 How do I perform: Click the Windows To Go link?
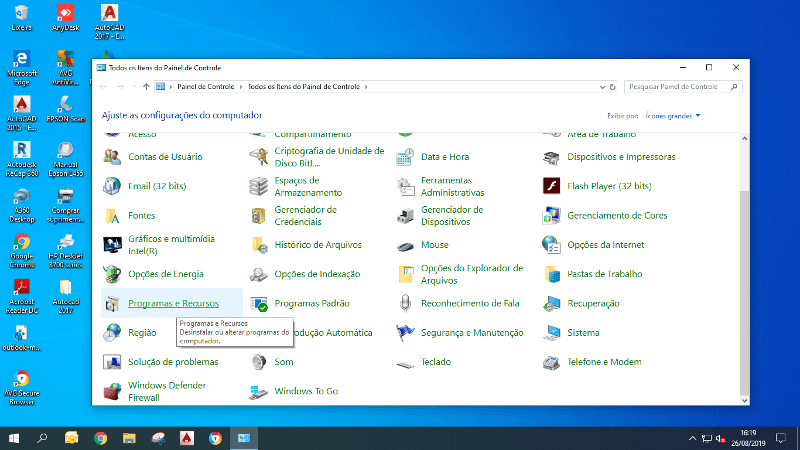point(306,391)
